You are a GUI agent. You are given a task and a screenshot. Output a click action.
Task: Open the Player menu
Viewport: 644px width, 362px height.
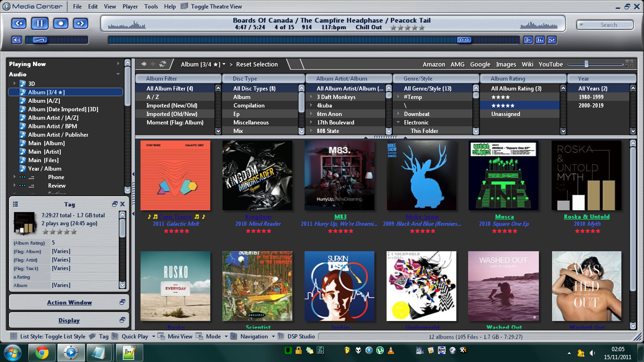click(130, 7)
